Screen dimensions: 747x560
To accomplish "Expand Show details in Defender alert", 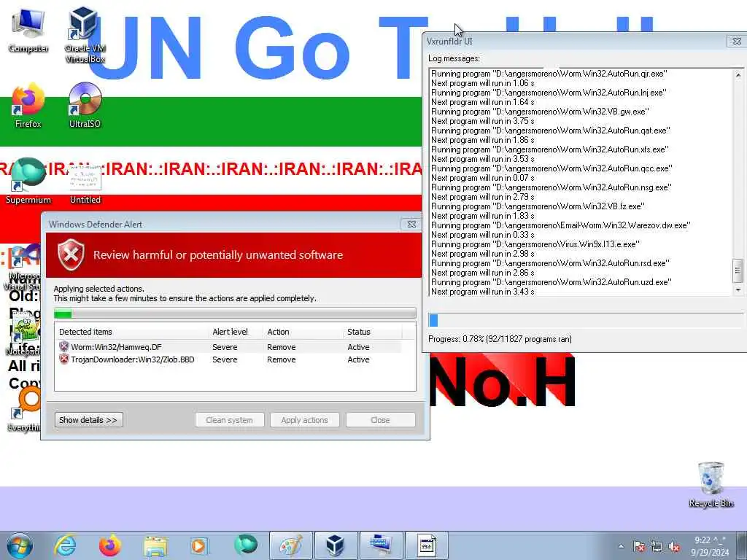I will (88, 420).
